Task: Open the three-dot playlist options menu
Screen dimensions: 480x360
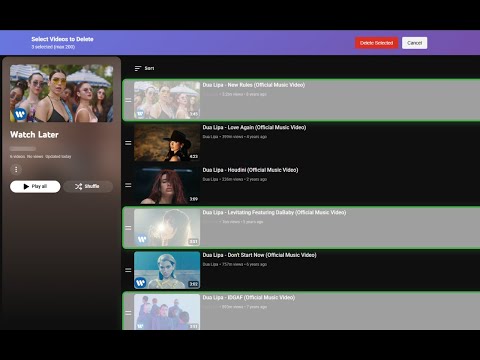Action: tap(16, 169)
